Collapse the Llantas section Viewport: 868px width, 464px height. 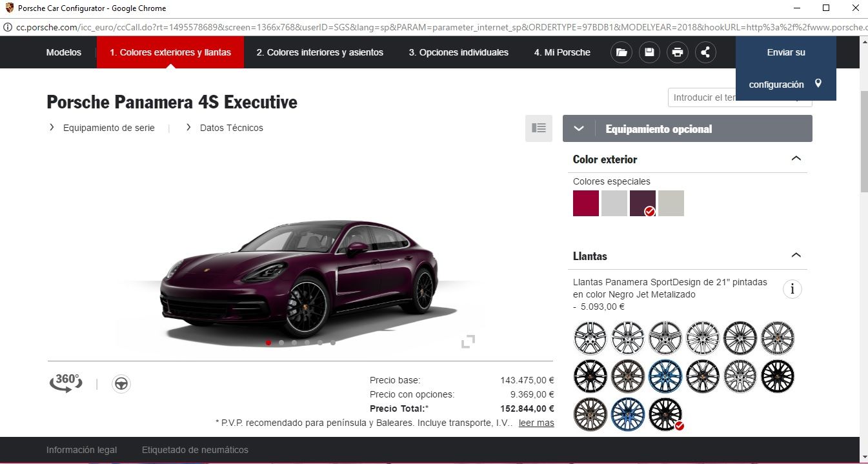coord(796,256)
